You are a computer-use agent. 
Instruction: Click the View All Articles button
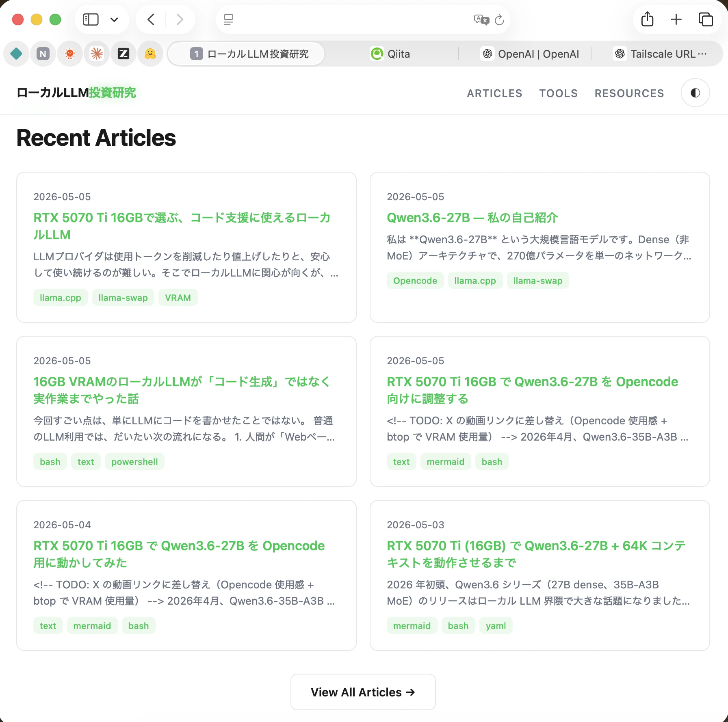click(x=363, y=692)
